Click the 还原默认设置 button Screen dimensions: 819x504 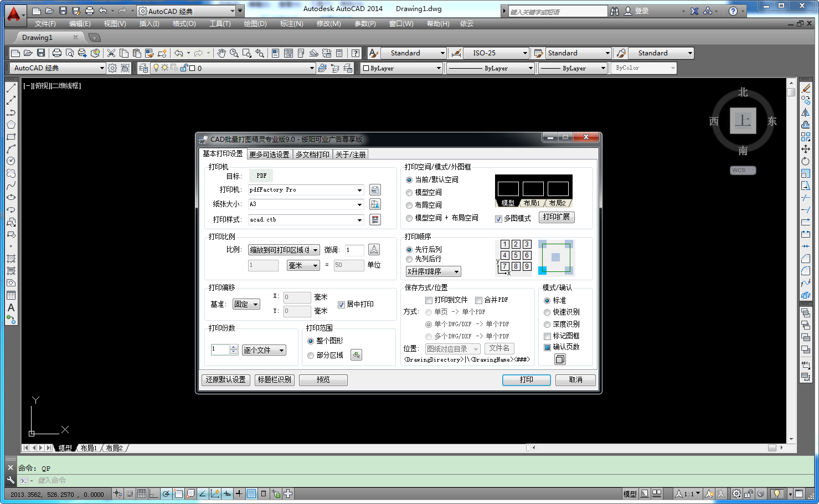point(226,380)
